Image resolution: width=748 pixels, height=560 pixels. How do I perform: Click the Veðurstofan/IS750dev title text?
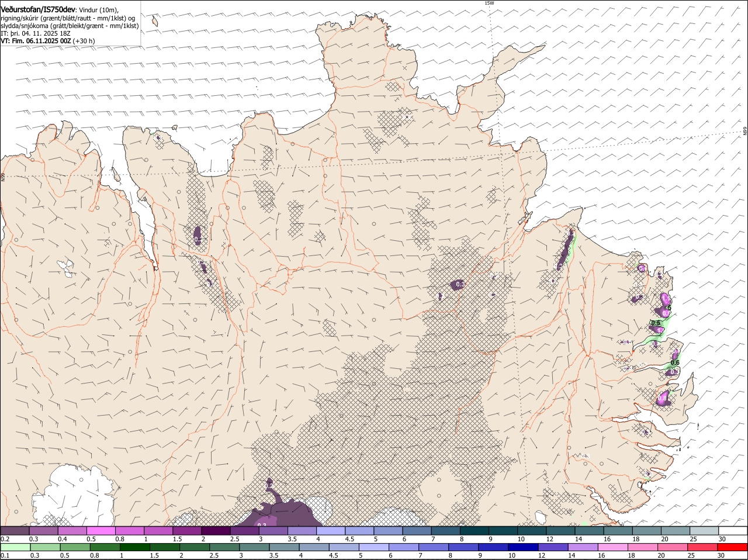[x=38, y=9]
